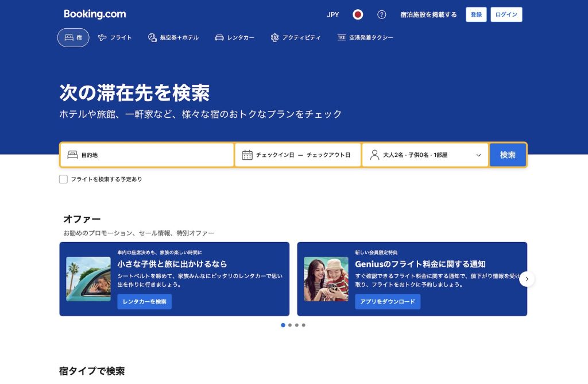Click the calendar icon for check-in dates
The height and width of the screenshot is (384, 588).
tap(247, 155)
